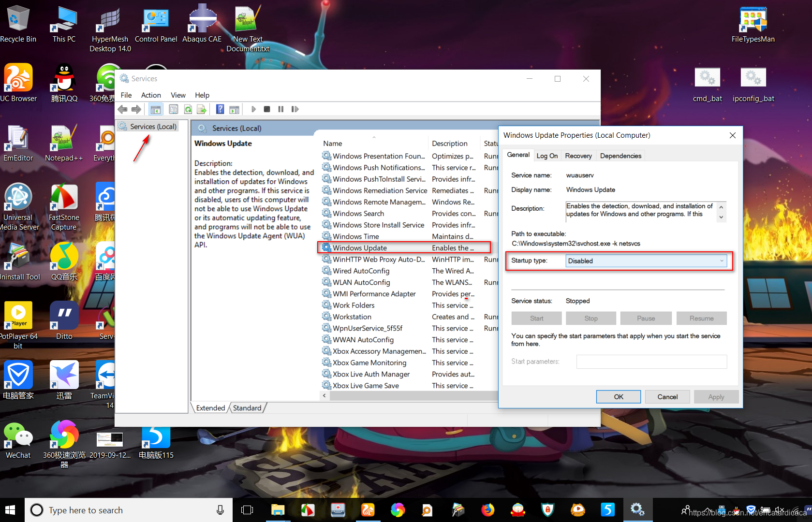Viewport: 812px width, 522px height.
Task: Switch to the Log On tab
Action: pyautogui.click(x=547, y=156)
